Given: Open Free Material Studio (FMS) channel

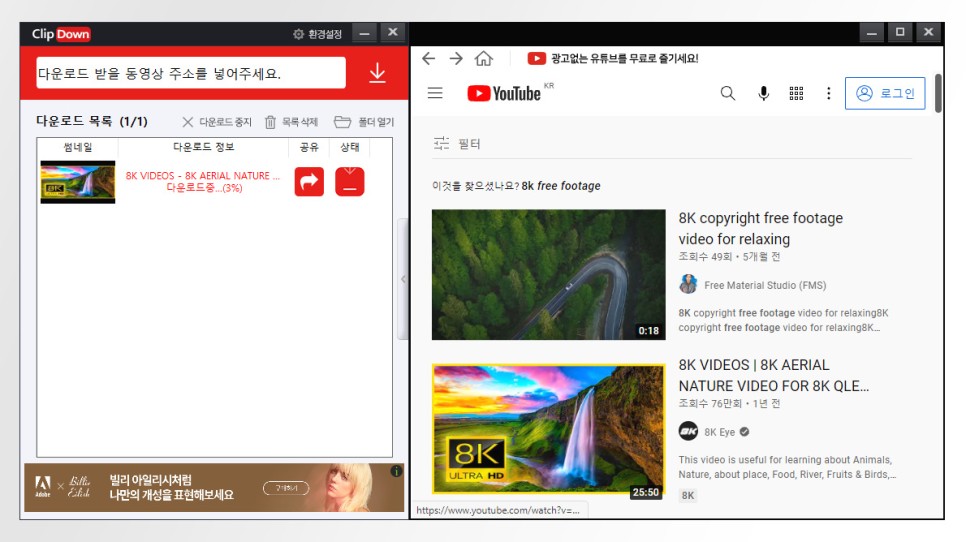Looking at the screenshot, I should pyautogui.click(x=765, y=285).
